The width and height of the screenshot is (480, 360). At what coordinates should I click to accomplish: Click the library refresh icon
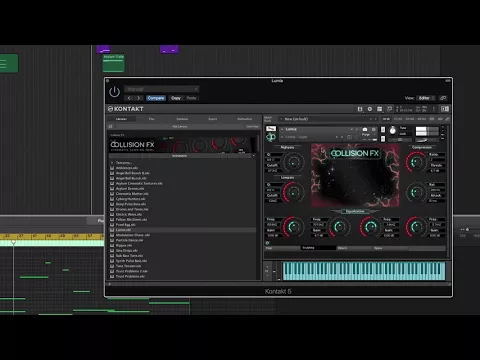(111, 127)
